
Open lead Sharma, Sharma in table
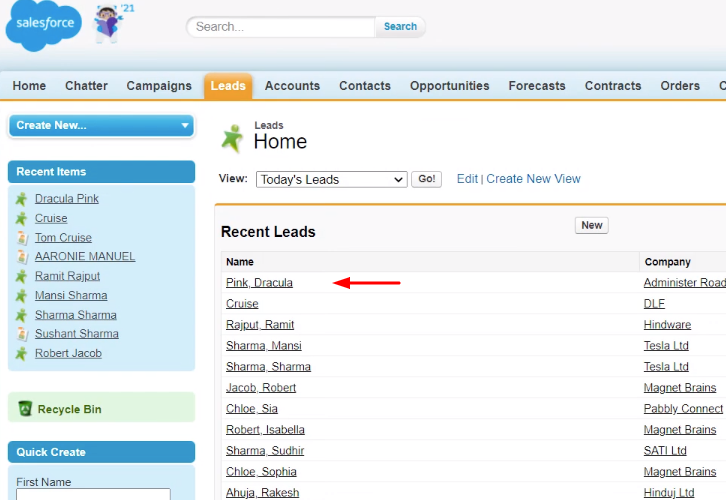(268, 367)
